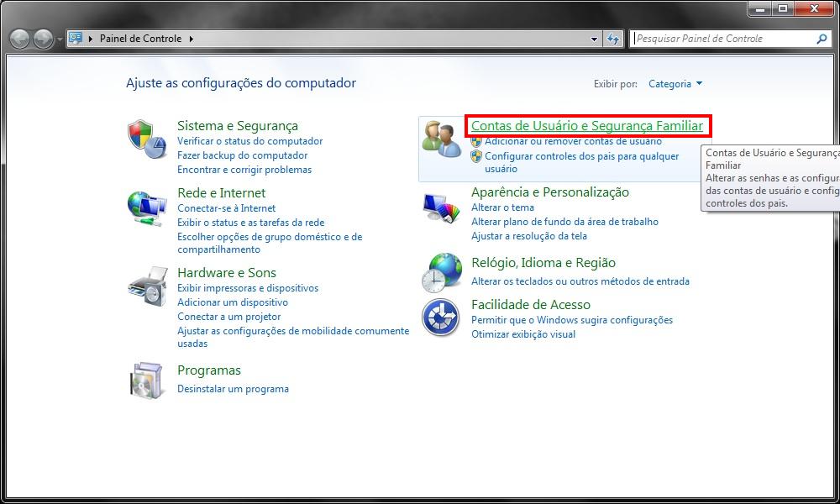Open Hardware e Sons category
This screenshot has width=840, height=504.
point(227,273)
